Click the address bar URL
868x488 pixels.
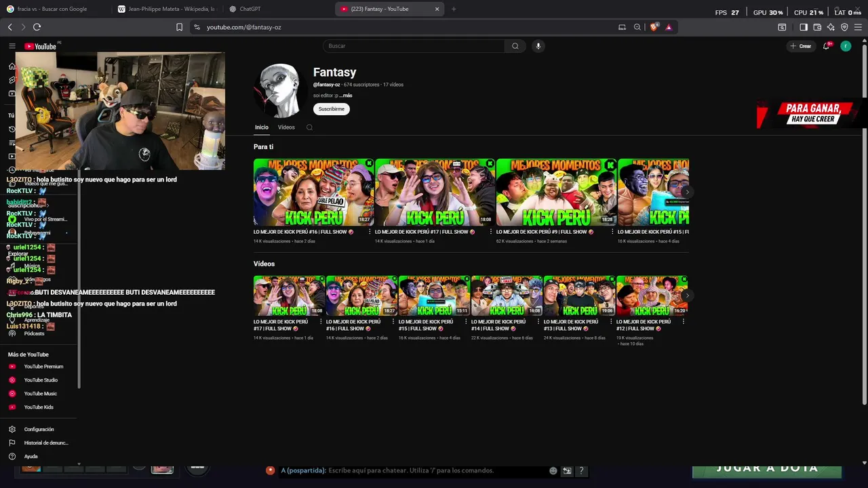pos(244,27)
